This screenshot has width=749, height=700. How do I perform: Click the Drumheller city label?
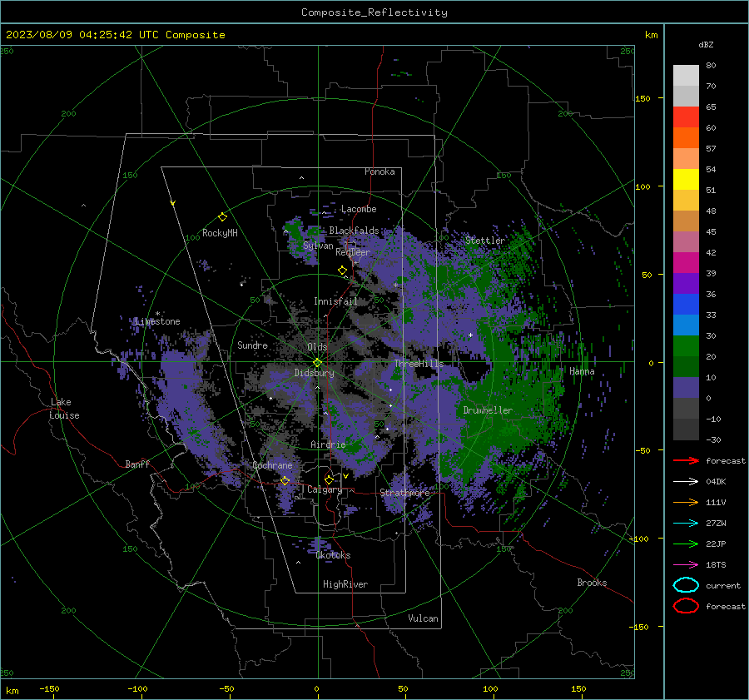488,410
